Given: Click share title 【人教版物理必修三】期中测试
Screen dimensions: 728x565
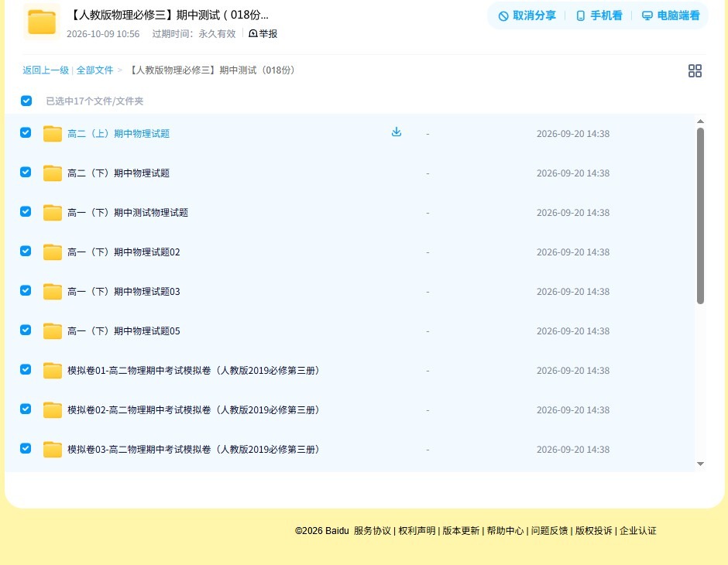Looking at the screenshot, I should pyautogui.click(x=169, y=15).
